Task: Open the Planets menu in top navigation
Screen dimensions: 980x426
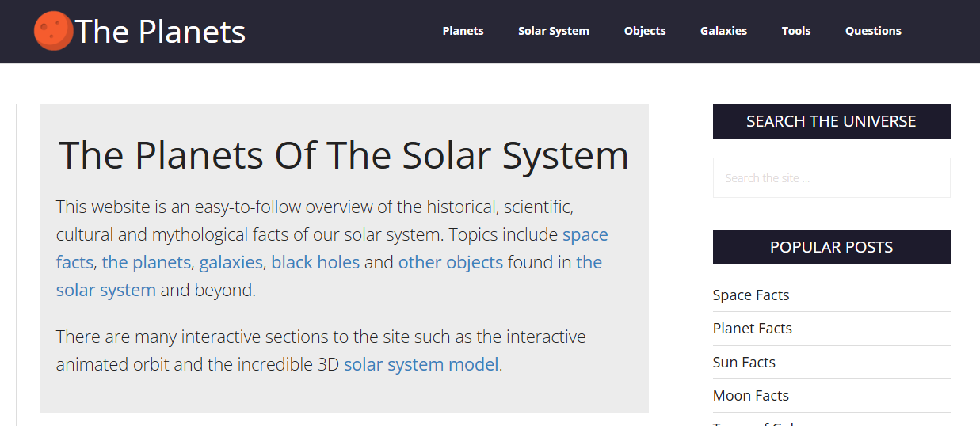Action: point(463,31)
